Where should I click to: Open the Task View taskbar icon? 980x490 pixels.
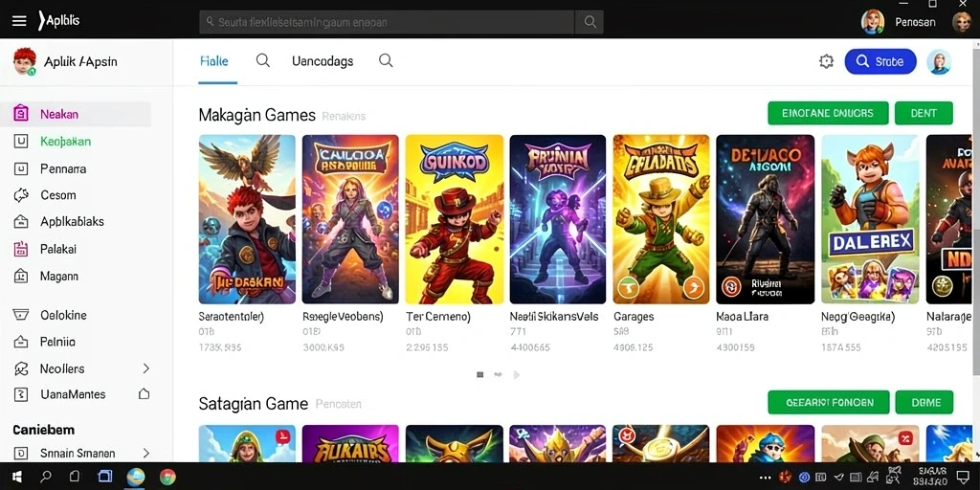[104, 477]
